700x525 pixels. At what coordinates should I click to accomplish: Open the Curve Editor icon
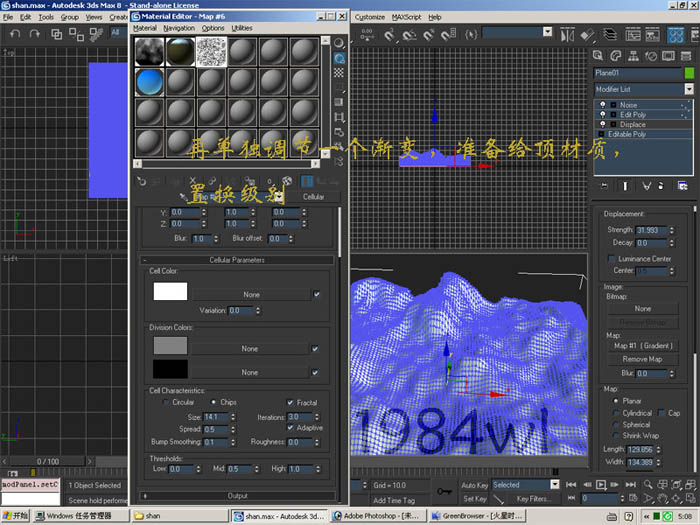click(x=633, y=35)
